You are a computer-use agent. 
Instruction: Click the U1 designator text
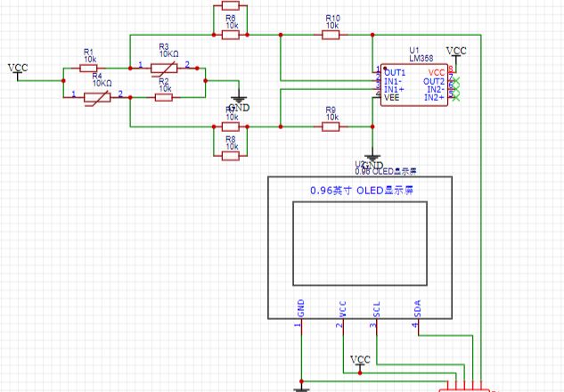click(414, 51)
